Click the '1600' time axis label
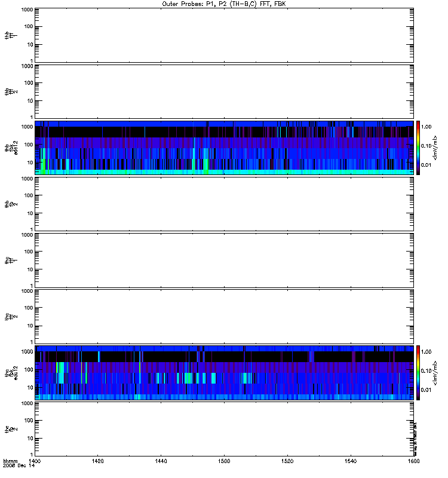The width and height of the screenshot is (448, 478). tap(413, 461)
